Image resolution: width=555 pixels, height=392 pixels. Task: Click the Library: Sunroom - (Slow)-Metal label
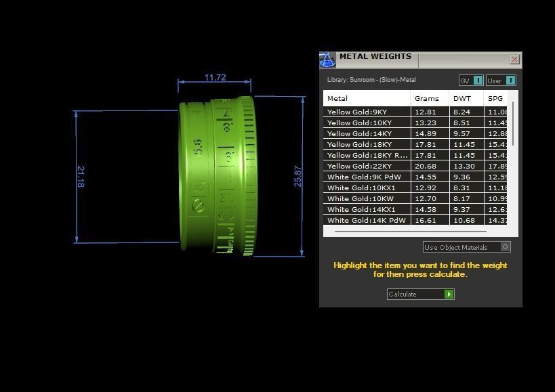coord(371,80)
